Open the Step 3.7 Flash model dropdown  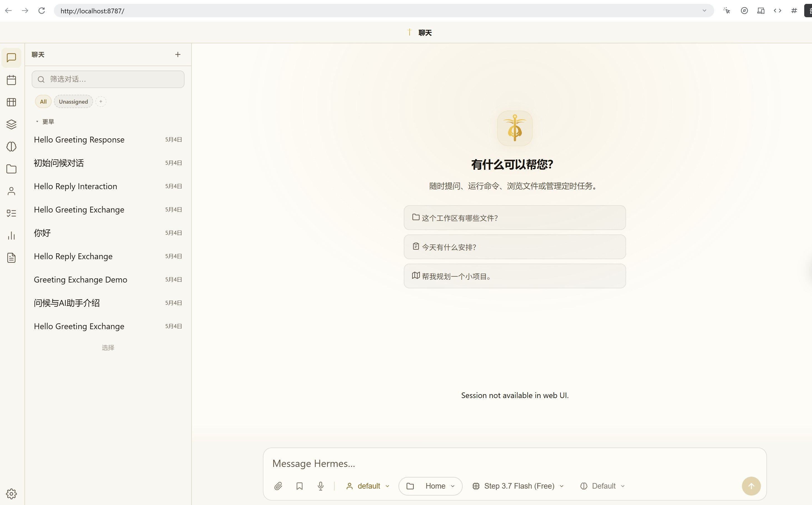click(518, 486)
